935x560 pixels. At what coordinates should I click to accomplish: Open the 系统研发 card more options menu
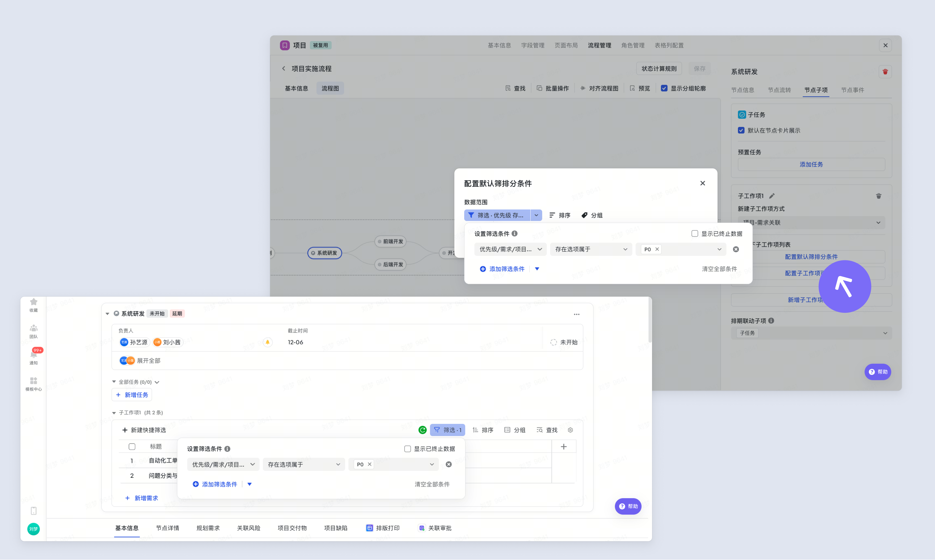point(576,314)
